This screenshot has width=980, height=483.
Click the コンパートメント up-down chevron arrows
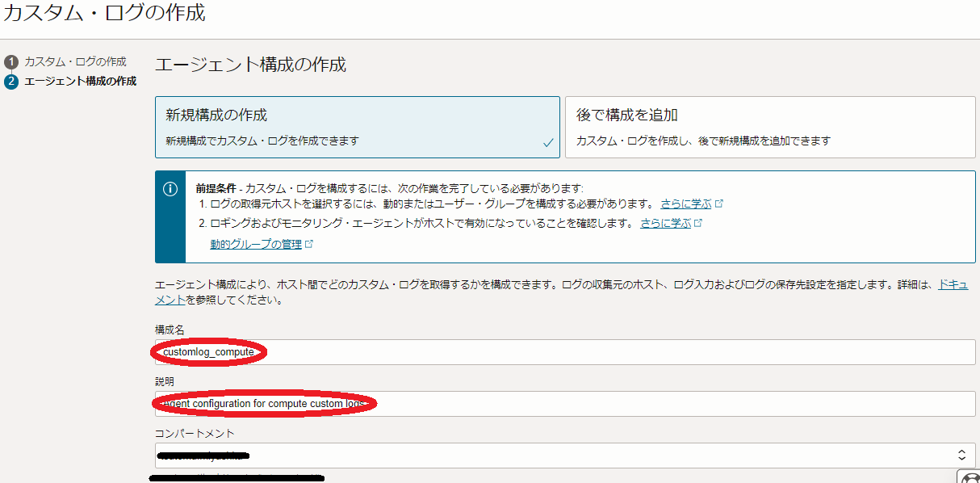[x=961, y=456]
